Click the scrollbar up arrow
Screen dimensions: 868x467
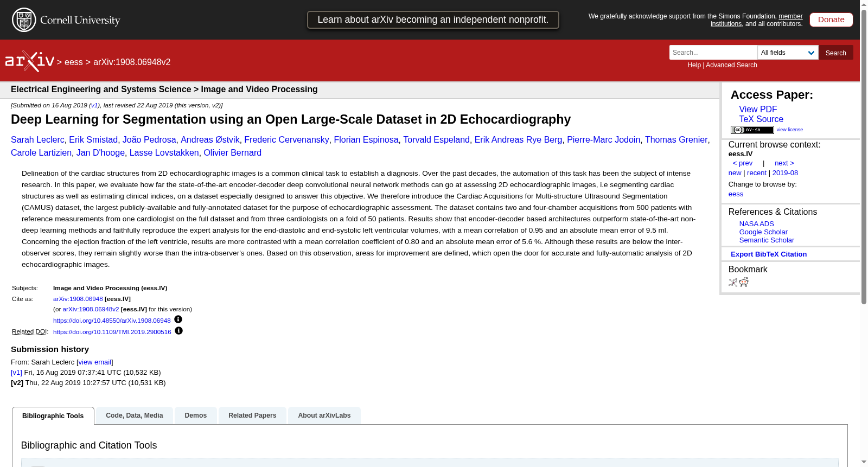point(864,4)
